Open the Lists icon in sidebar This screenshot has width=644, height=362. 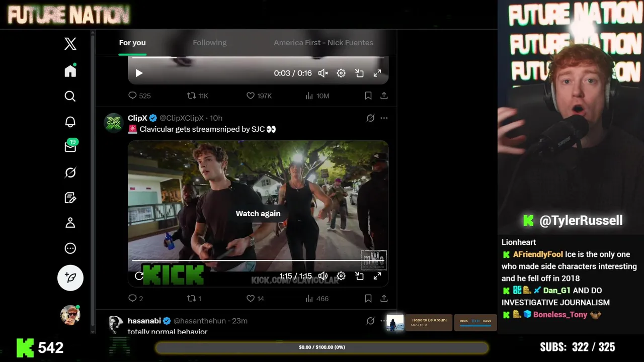pyautogui.click(x=70, y=198)
